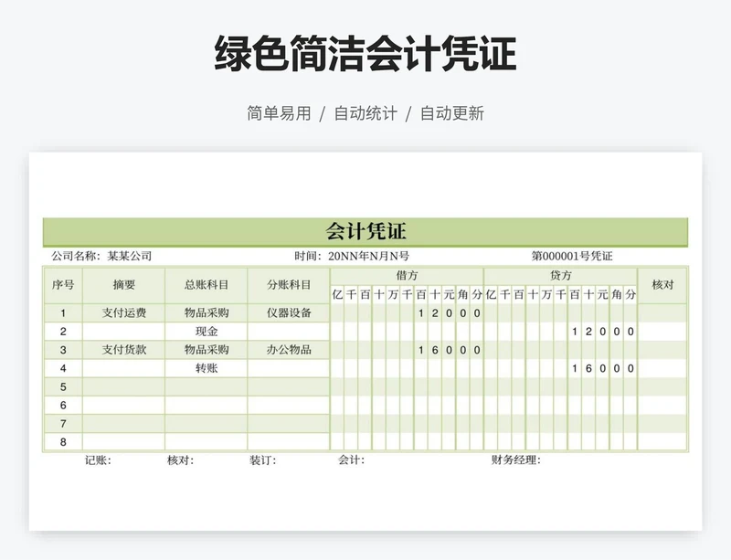Click the 转账 ledger cell
731x560 pixels.
(x=207, y=368)
